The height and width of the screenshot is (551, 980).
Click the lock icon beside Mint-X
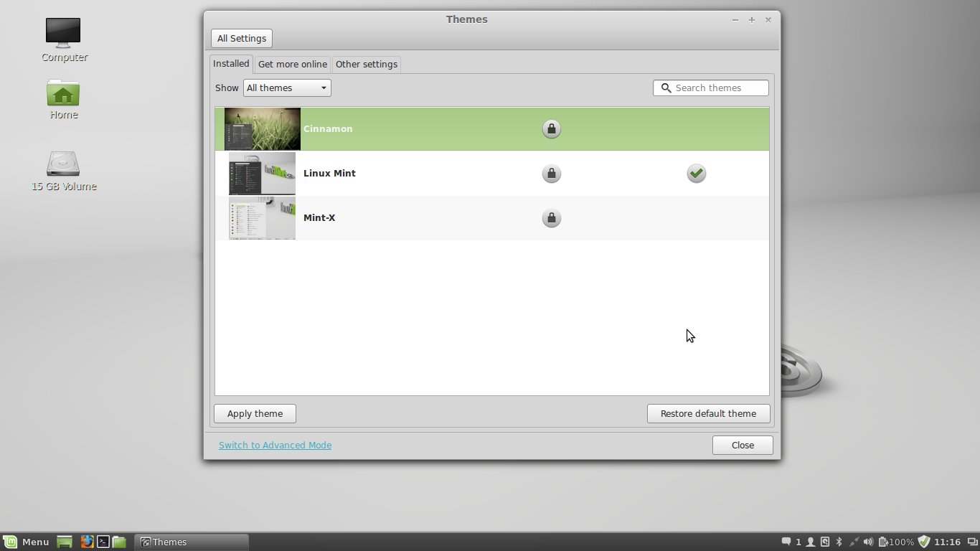coord(551,218)
